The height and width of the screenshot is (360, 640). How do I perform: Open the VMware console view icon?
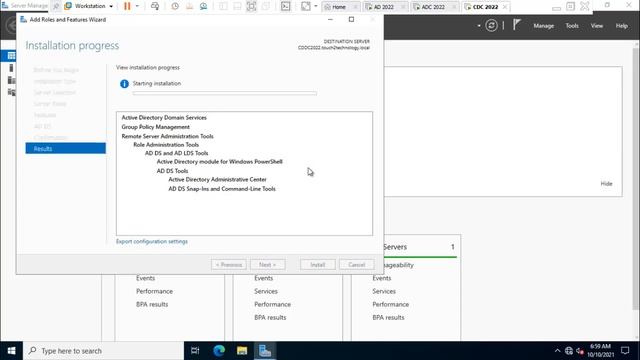point(286,6)
